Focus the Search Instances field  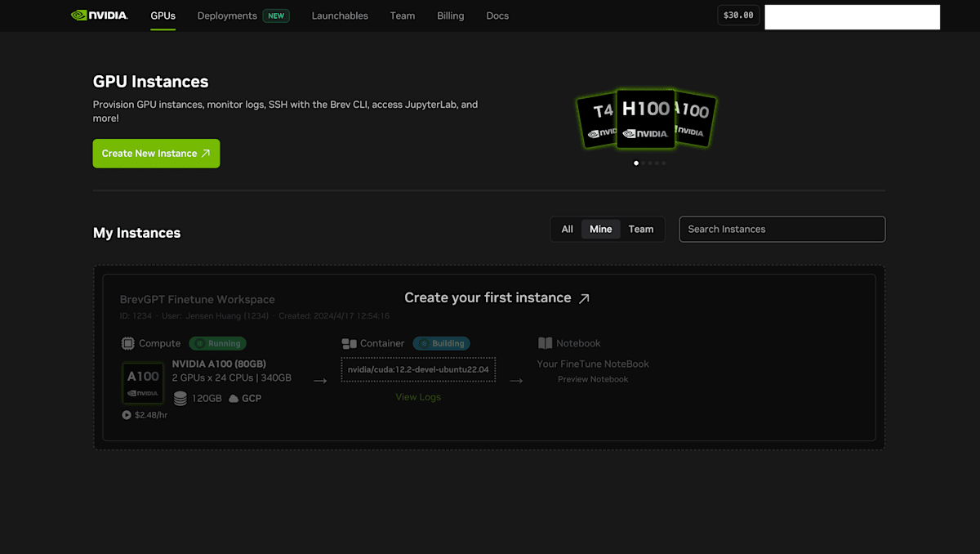click(x=782, y=229)
